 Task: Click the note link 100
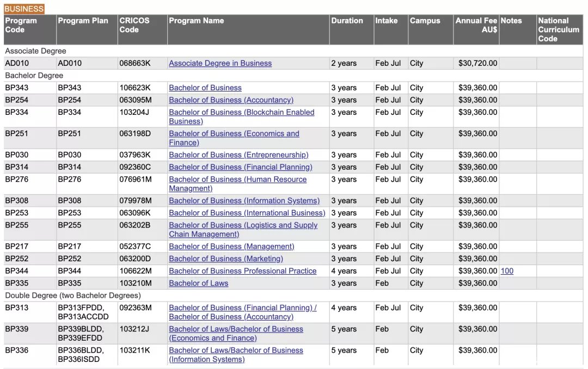click(x=507, y=271)
